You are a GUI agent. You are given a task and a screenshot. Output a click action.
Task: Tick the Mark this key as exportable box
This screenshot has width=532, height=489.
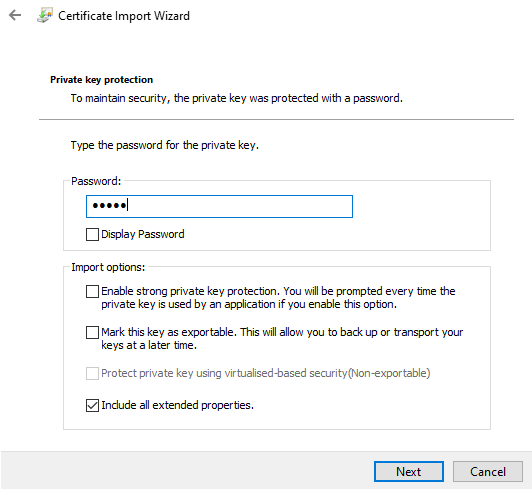tap(92, 333)
